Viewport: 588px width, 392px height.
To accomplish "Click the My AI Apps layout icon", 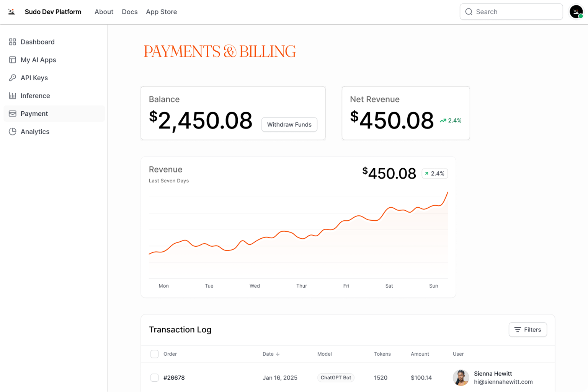I will point(13,60).
